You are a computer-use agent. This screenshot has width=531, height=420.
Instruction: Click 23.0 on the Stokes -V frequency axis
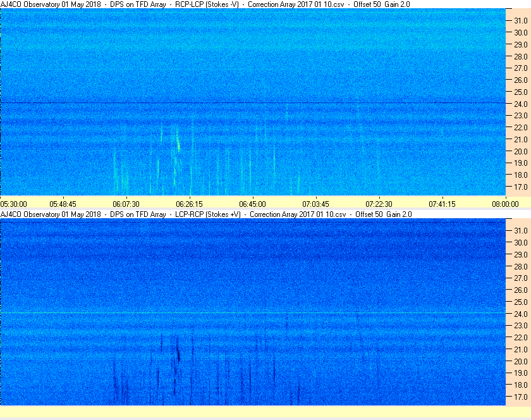click(x=521, y=116)
